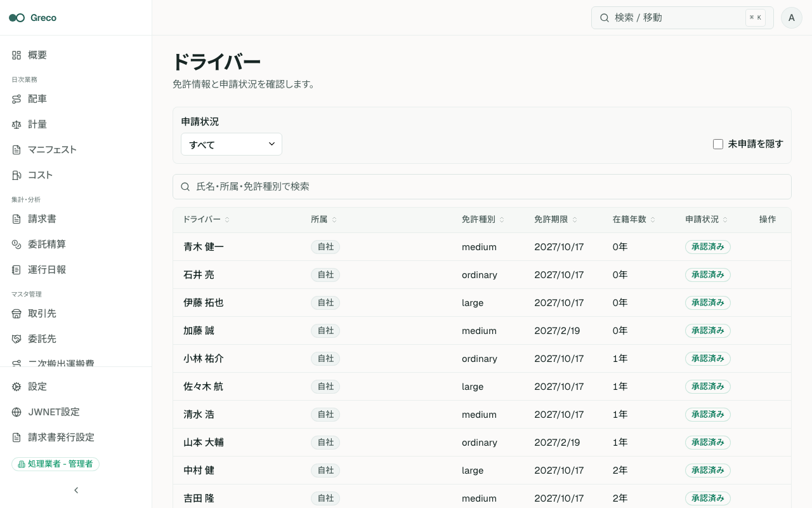Sort by 免許期限 column header
Viewport: 812px width, 508px height.
click(556, 220)
